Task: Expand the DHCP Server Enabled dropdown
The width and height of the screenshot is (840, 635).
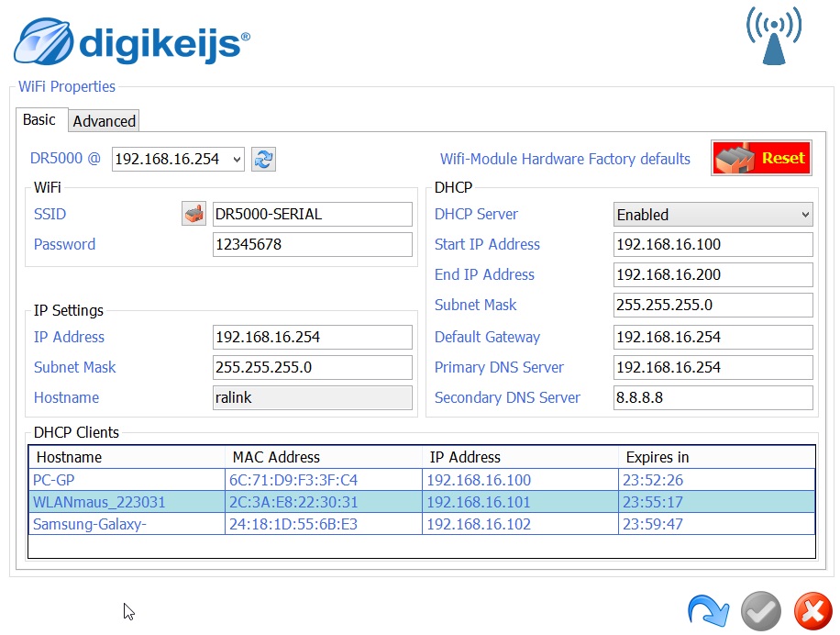Action: point(713,215)
